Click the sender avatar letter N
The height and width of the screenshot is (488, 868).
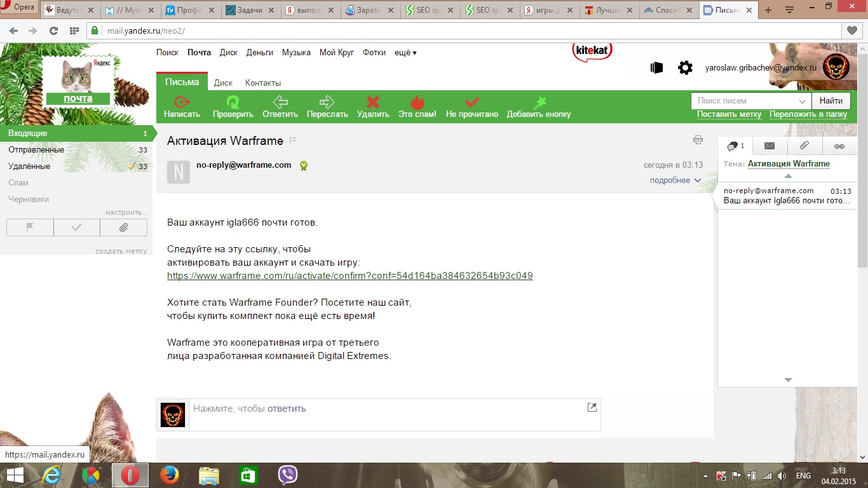point(179,172)
